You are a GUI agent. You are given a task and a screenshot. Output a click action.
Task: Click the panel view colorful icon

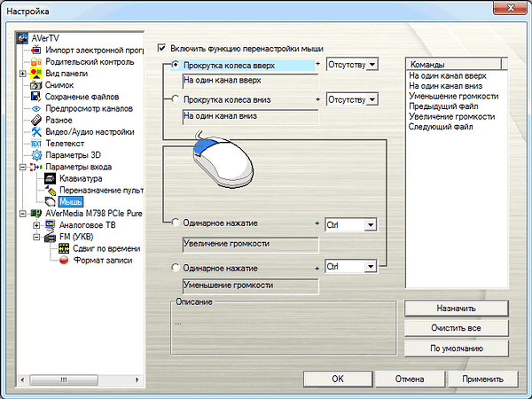point(36,74)
